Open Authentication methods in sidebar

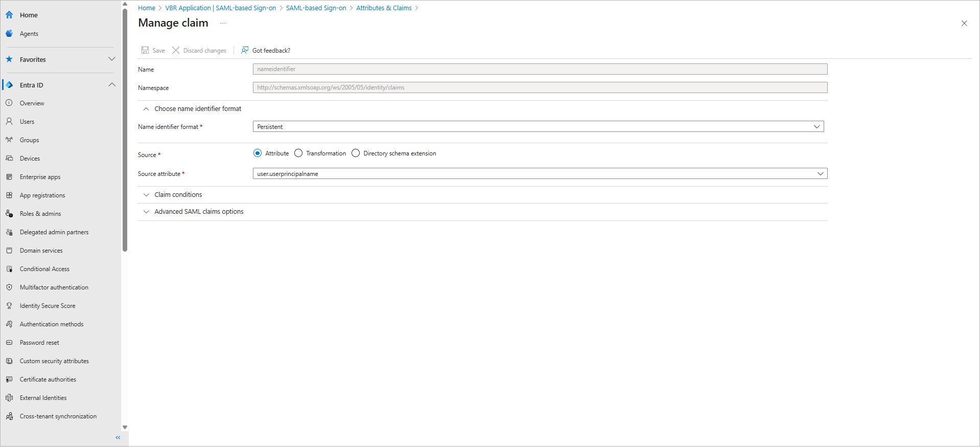point(52,324)
